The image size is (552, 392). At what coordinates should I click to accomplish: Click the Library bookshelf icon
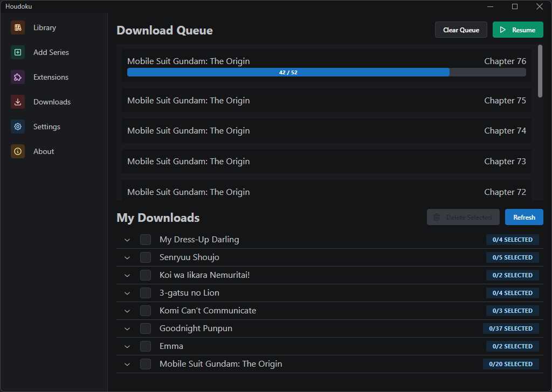coord(18,28)
